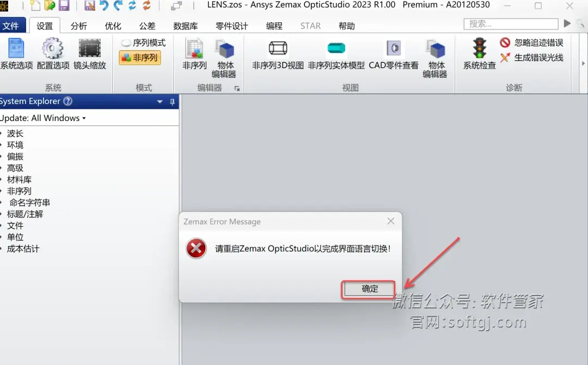Open the Update: All Windows dropdown
Viewport: 588px width, 365px height.
pos(43,118)
